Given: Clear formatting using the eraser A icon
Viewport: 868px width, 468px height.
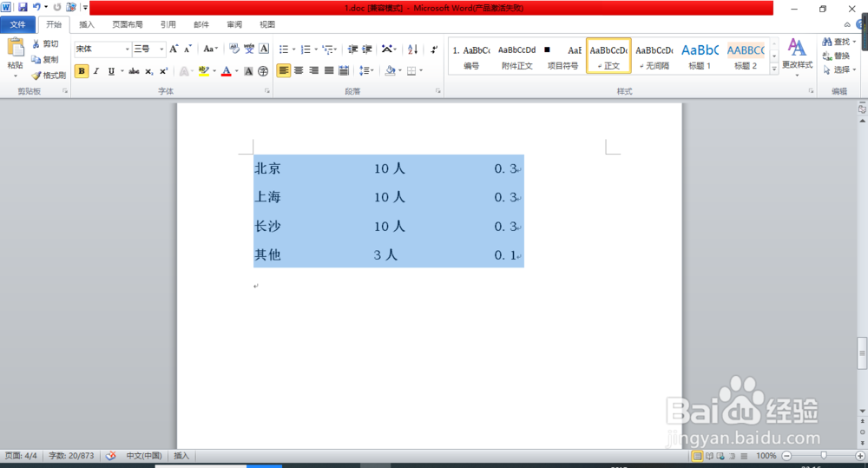Looking at the screenshot, I should click(233, 49).
